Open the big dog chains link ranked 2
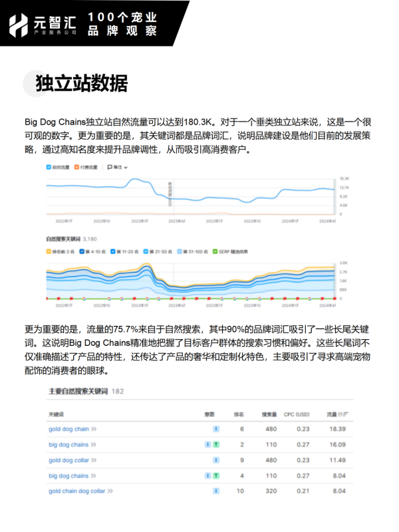The image size is (399, 532). click(68, 445)
